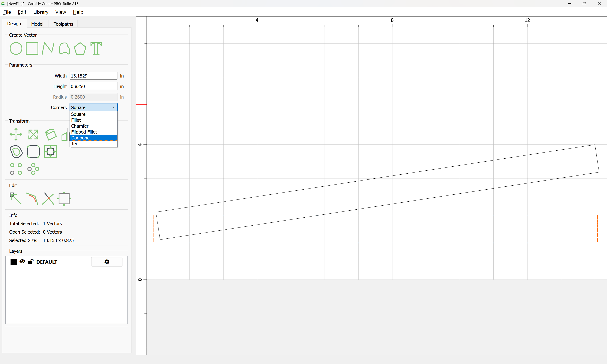Choose the Polyline tool icon
The height and width of the screenshot is (364, 607).
pos(48,48)
